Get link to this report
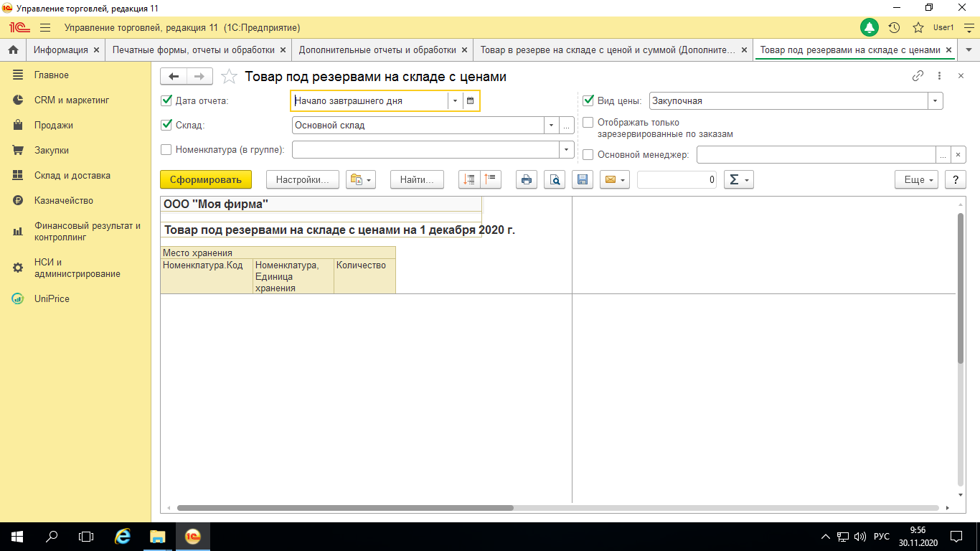 pos(918,76)
